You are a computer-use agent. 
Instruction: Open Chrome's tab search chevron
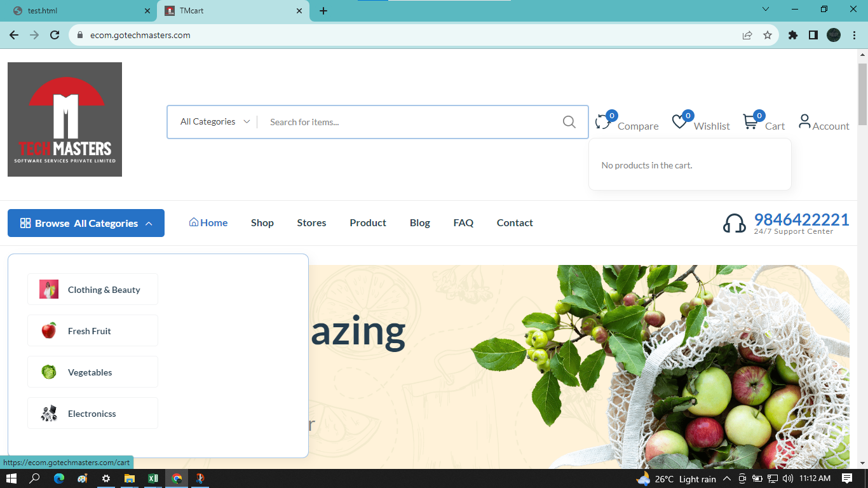tap(766, 10)
